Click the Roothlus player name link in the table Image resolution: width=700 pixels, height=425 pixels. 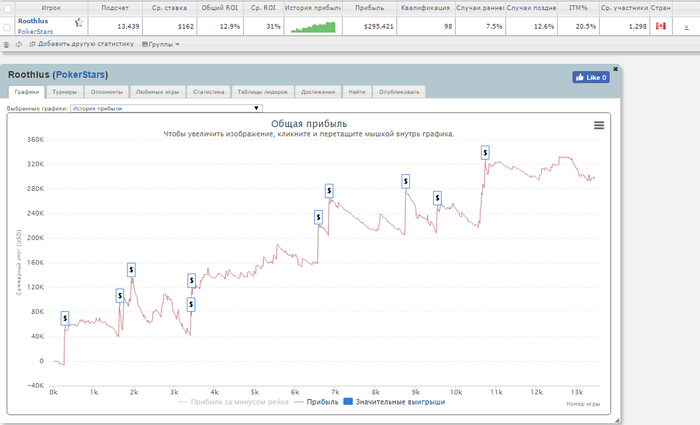(33, 21)
